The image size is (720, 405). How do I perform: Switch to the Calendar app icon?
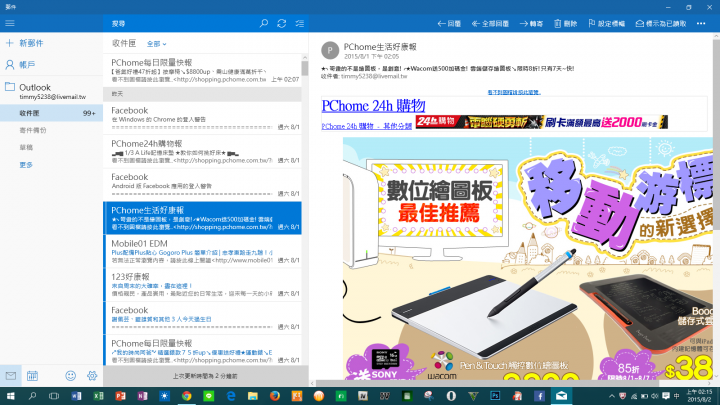32,376
